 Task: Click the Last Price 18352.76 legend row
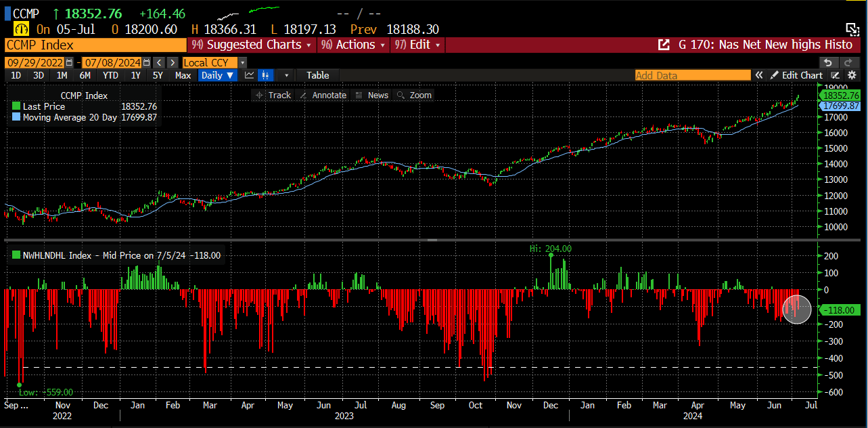tap(85, 106)
